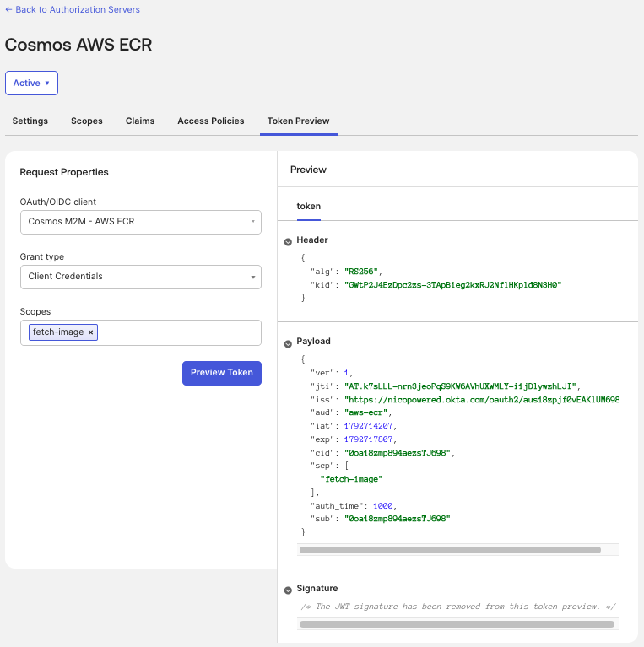Click the Preview Token button
Viewport: 644px width, 647px height.
(x=222, y=373)
